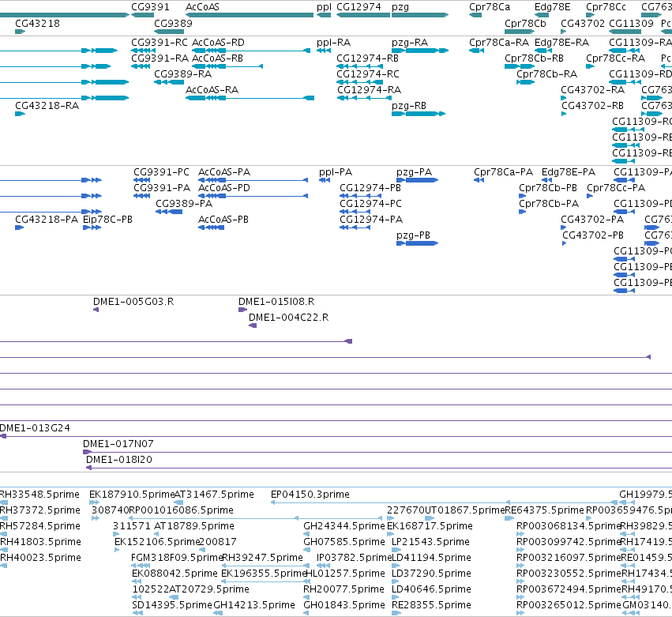Click transcript pzg-RA label

(x=410, y=43)
